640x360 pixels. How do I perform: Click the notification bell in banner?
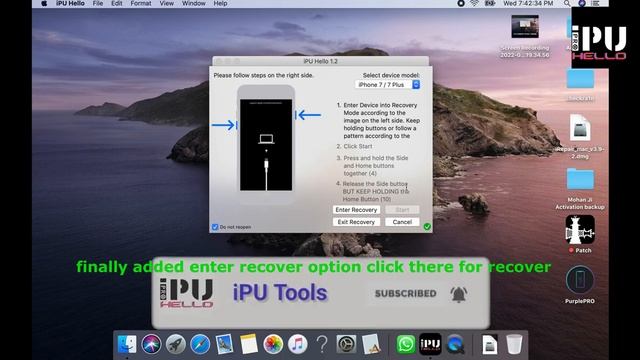[459, 294]
